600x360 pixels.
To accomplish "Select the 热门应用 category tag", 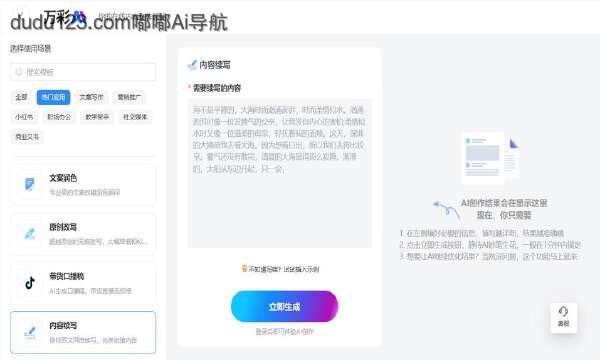I will (54, 97).
